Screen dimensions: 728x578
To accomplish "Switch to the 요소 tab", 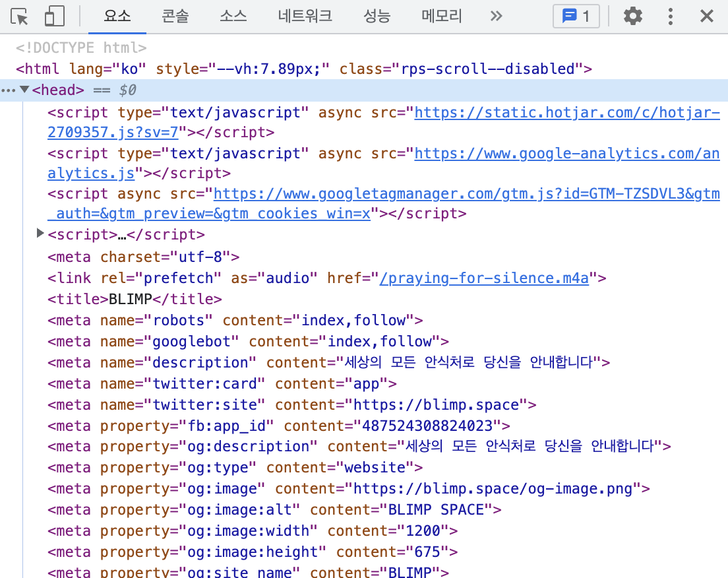I will pos(117,16).
